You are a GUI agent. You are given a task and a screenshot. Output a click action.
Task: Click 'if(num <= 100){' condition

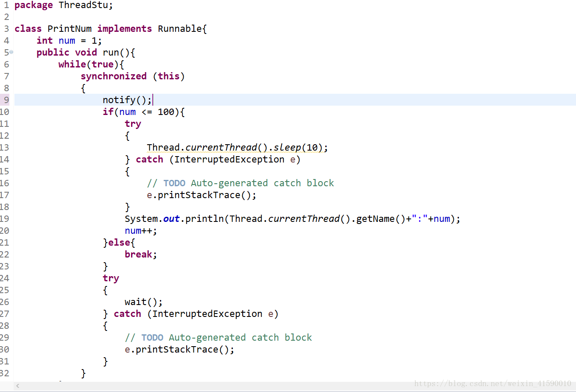coord(144,112)
